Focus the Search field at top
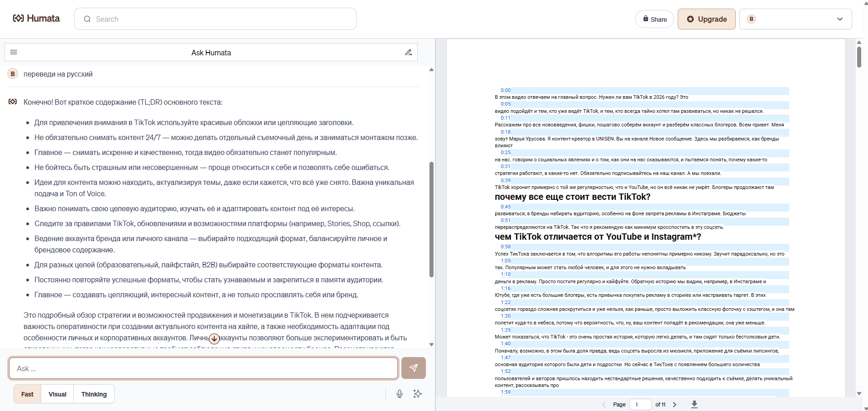Screen dimensions: 868x411 215,19
